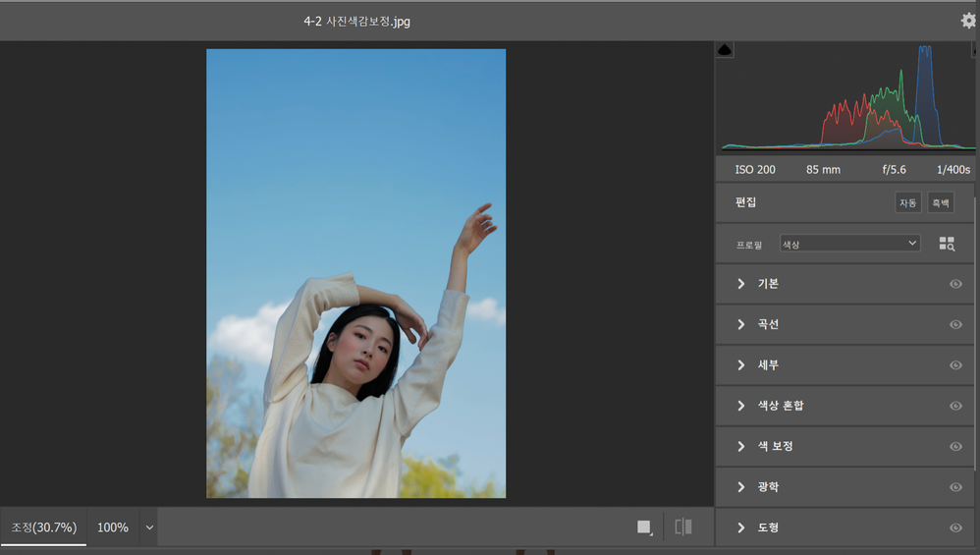This screenshot has height=555, width=980.
Task: Expand the 광학 panel
Action: click(x=741, y=487)
